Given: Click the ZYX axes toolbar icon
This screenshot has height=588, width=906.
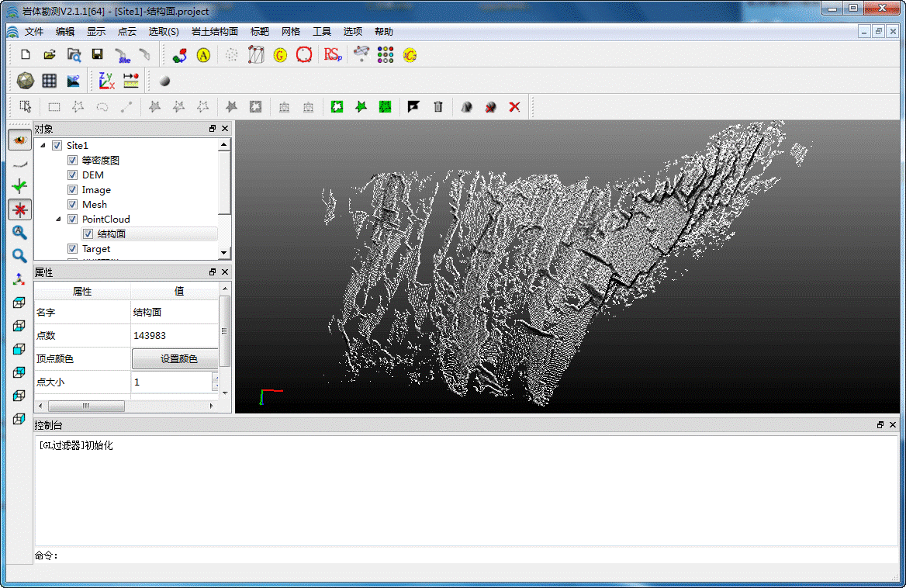Looking at the screenshot, I should (106, 81).
